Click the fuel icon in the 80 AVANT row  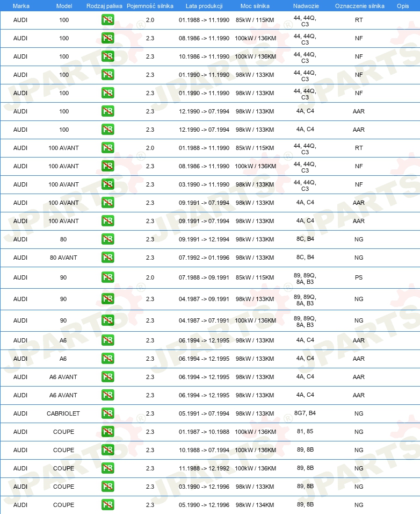pyautogui.click(x=108, y=258)
